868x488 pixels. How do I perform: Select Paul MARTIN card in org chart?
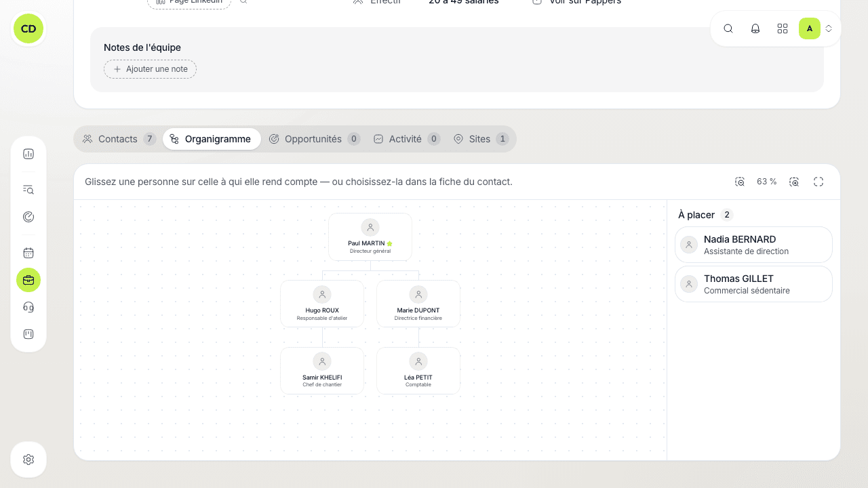point(370,237)
